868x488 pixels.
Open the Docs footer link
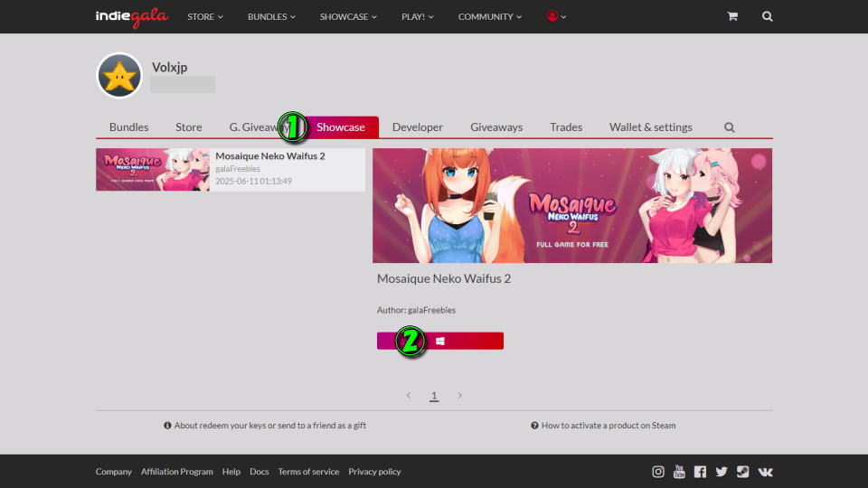[x=259, y=472]
